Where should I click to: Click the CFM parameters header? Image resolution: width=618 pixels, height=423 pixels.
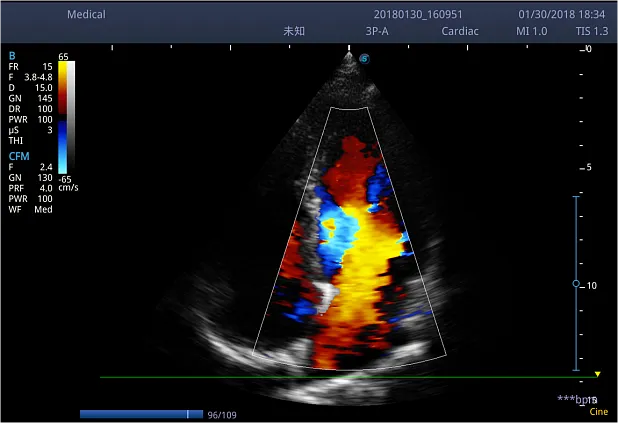18,156
